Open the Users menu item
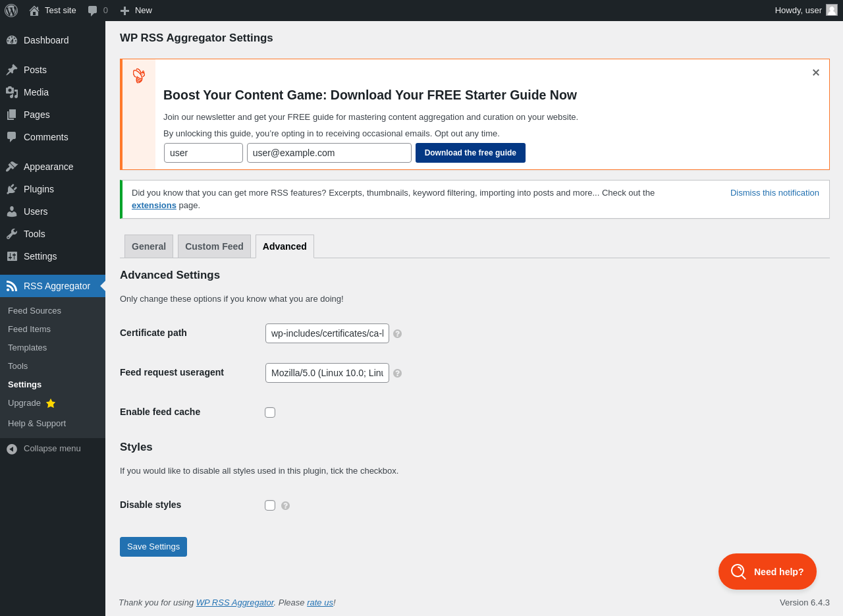The height and width of the screenshot is (616, 843). click(x=53, y=211)
